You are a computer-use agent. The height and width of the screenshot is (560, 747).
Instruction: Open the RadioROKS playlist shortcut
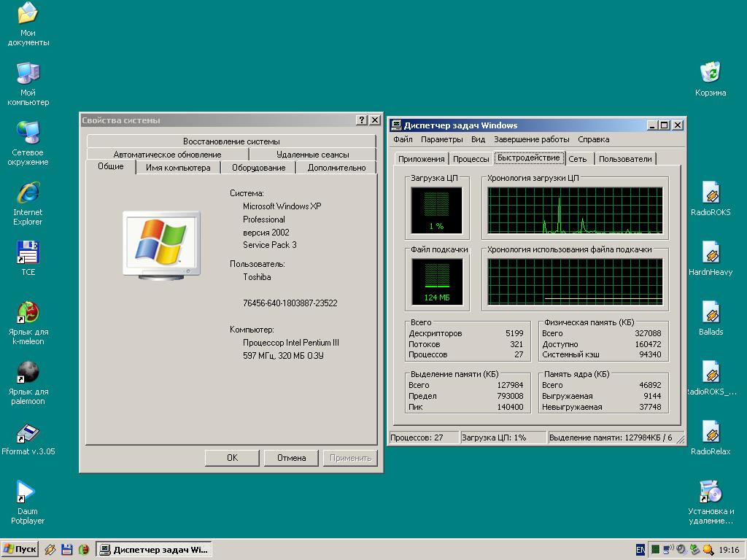(710, 193)
